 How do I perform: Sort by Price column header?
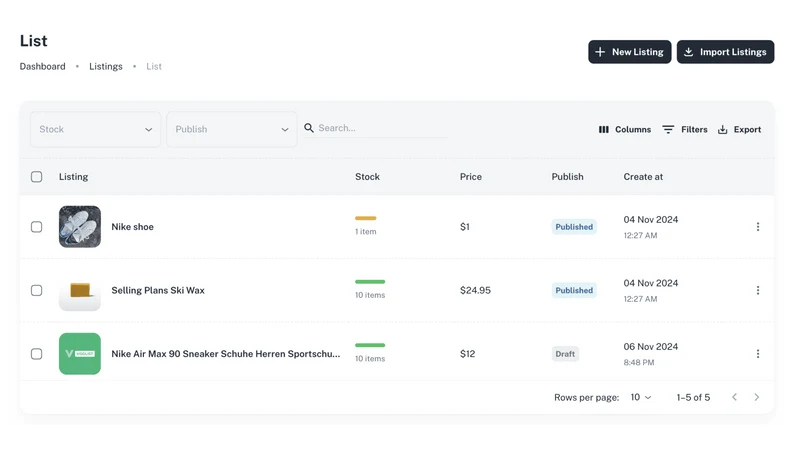470,177
